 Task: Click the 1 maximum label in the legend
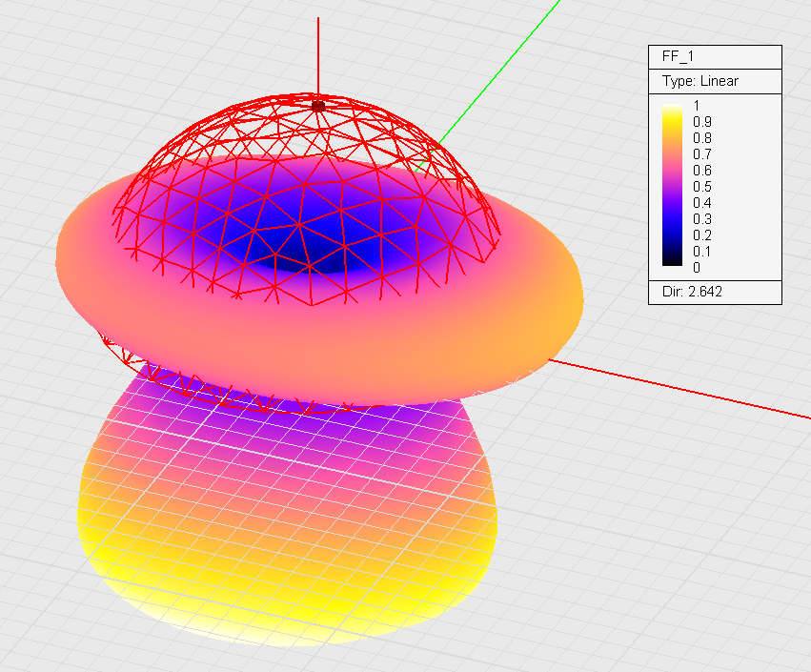tap(697, 106)
